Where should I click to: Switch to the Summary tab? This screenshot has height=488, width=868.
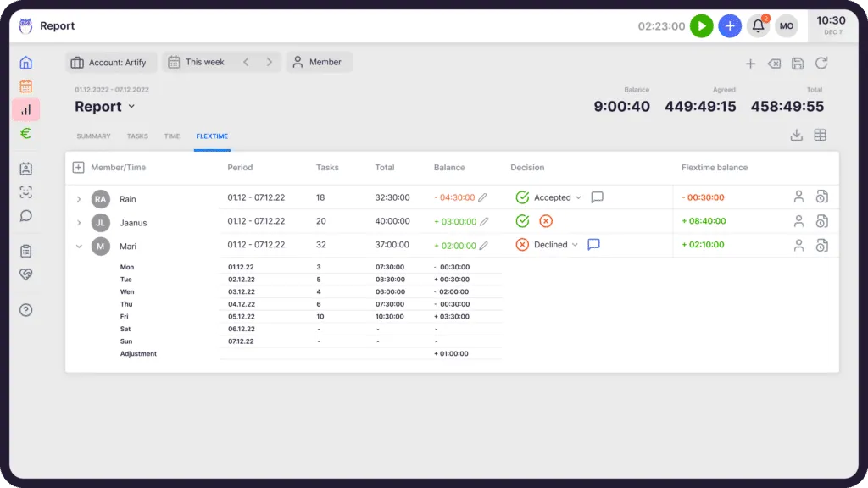point(93,136)
